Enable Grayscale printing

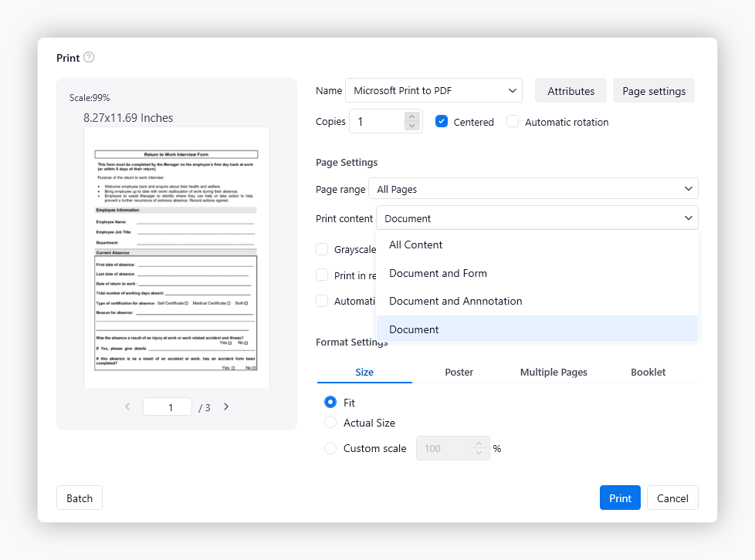(322, 249)
